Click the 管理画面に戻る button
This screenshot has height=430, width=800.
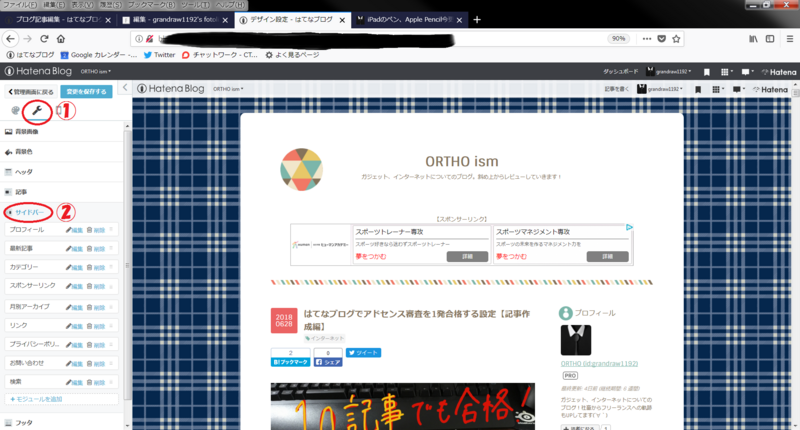click(x=31, y=92)
